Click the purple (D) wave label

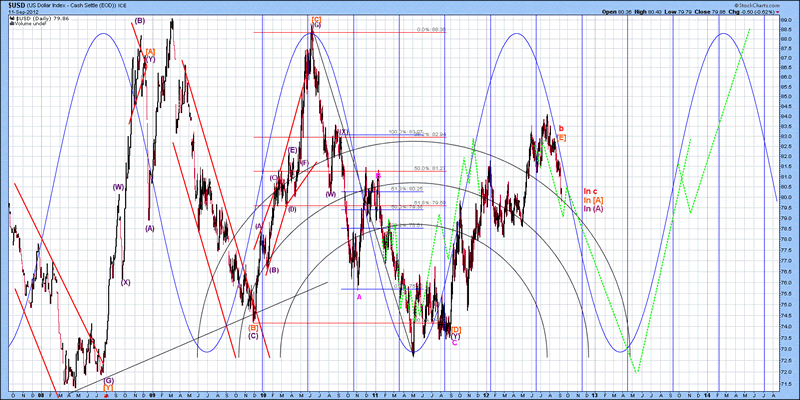[292, 209]
